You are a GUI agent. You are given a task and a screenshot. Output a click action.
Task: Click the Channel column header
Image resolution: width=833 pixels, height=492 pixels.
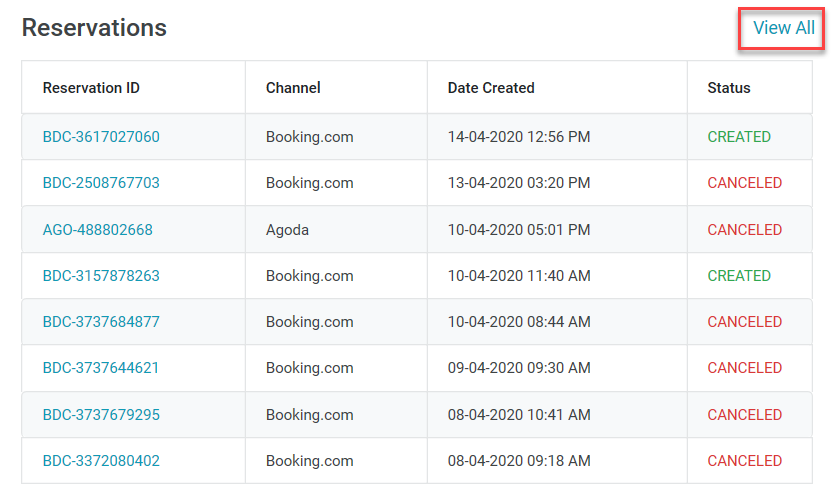pyautogui.click(x=293, y=88)
